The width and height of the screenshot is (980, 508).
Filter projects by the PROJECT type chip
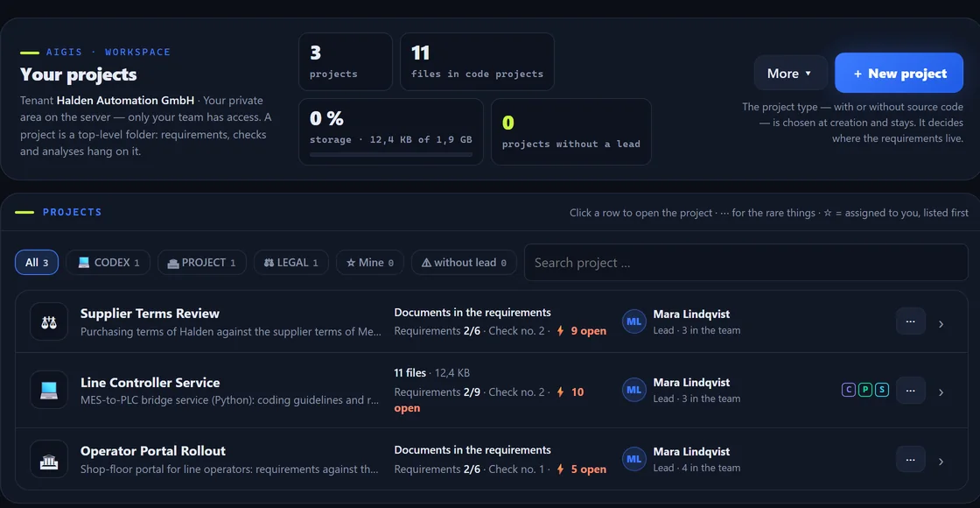(202, 263)
